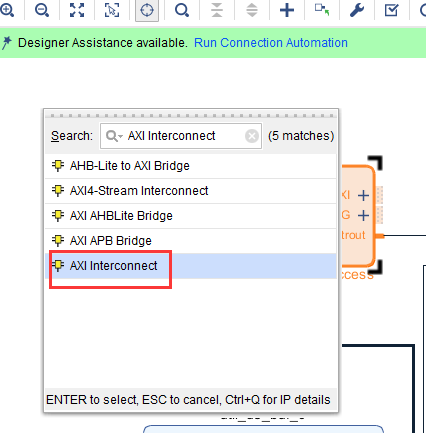Viewport: 426px width, 433px height.
Task: Click the Zoom In toolbar icon
Action: (7, 10)
